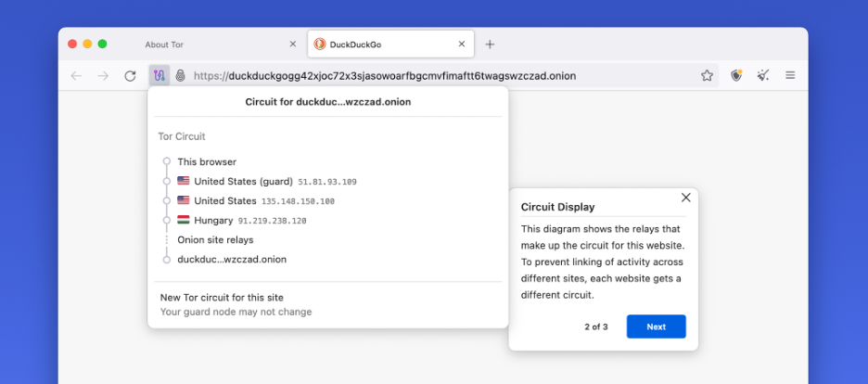Reload the current page
The width and height of the screenshot is (868, 384).
[130, 75]
